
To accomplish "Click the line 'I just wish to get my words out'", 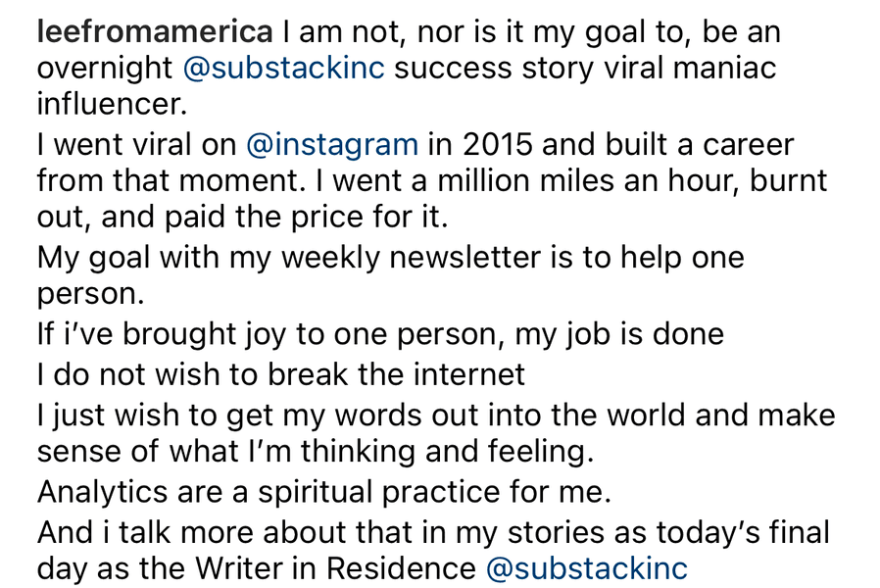I will [436, 416].
